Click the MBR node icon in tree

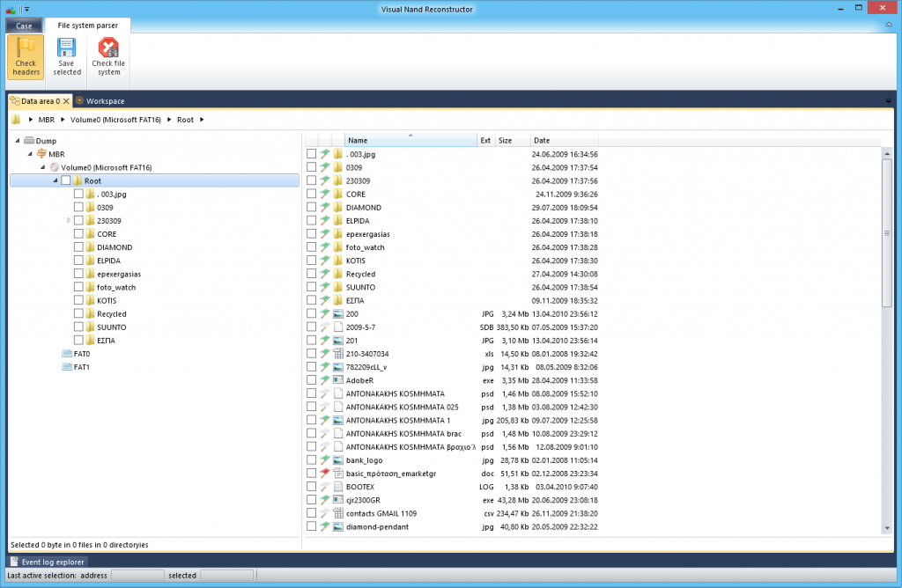41,154
